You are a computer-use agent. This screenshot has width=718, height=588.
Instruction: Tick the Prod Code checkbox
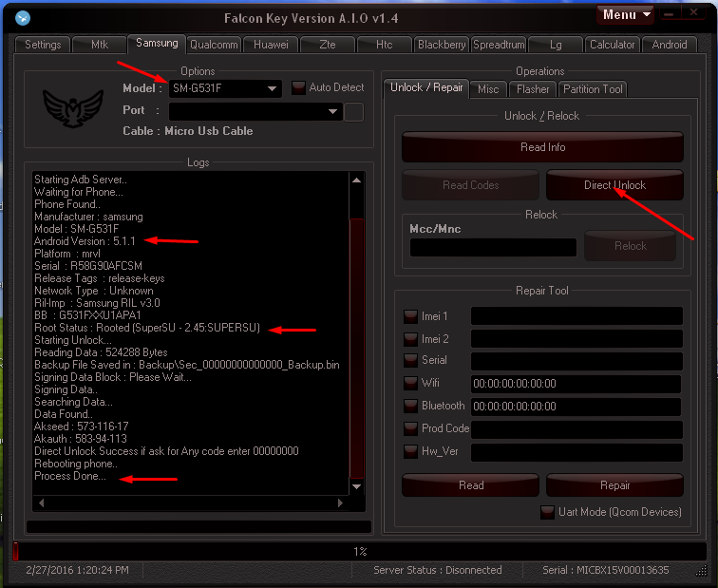click(410, 428)
